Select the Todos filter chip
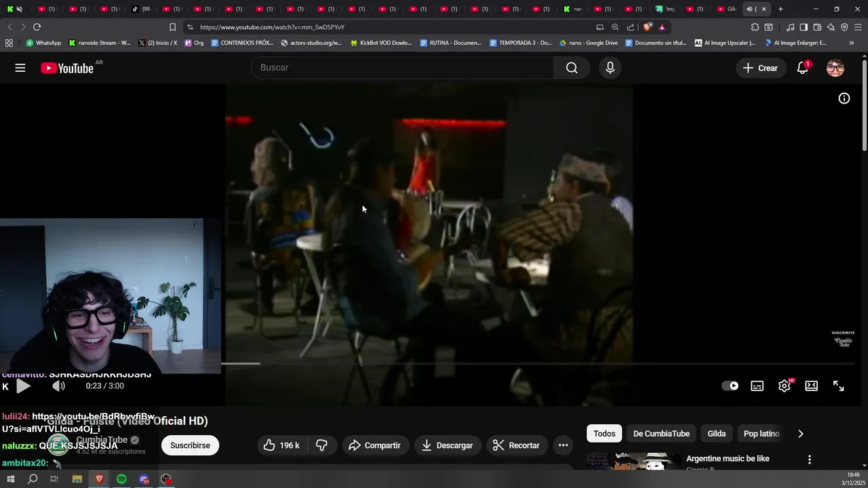868x488 pixels. click(x=604, y=434)
